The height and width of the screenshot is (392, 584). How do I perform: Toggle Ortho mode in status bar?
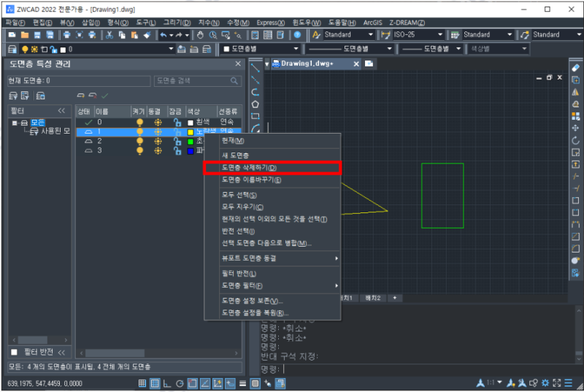167,383
